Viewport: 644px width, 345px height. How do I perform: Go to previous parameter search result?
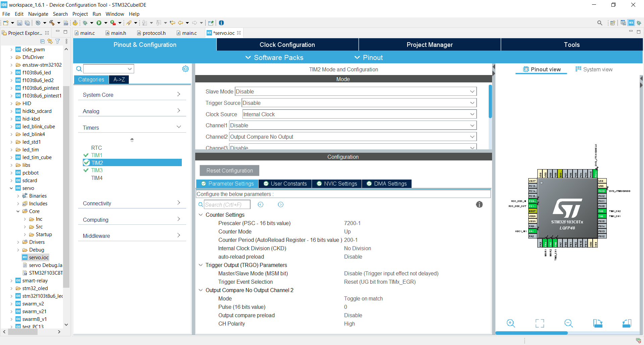(261, 204)
